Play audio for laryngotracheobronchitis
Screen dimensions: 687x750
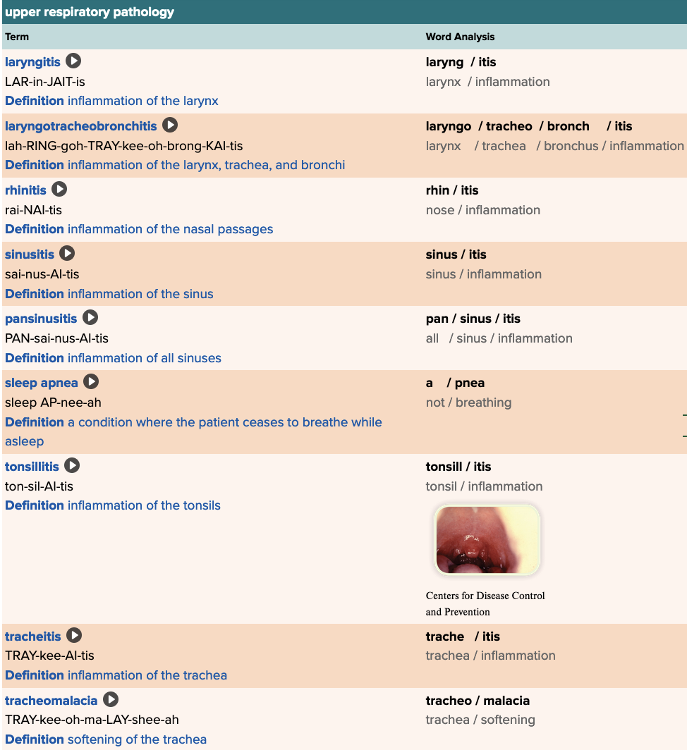(x=170, y=126)
